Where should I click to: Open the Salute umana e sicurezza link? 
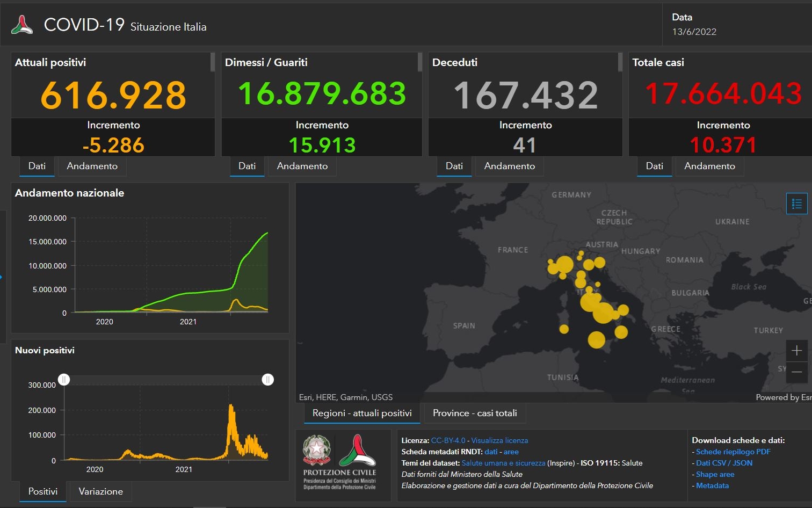pyautogui.click(x=503, y=463)
